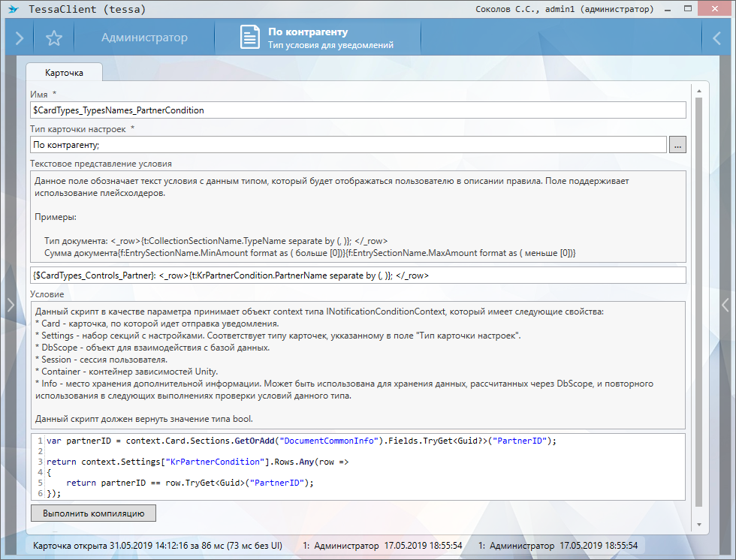The width and height of the screenshot is (736, 560).
Task: Focus the Имя input field
Action: (x=357, y=110)
